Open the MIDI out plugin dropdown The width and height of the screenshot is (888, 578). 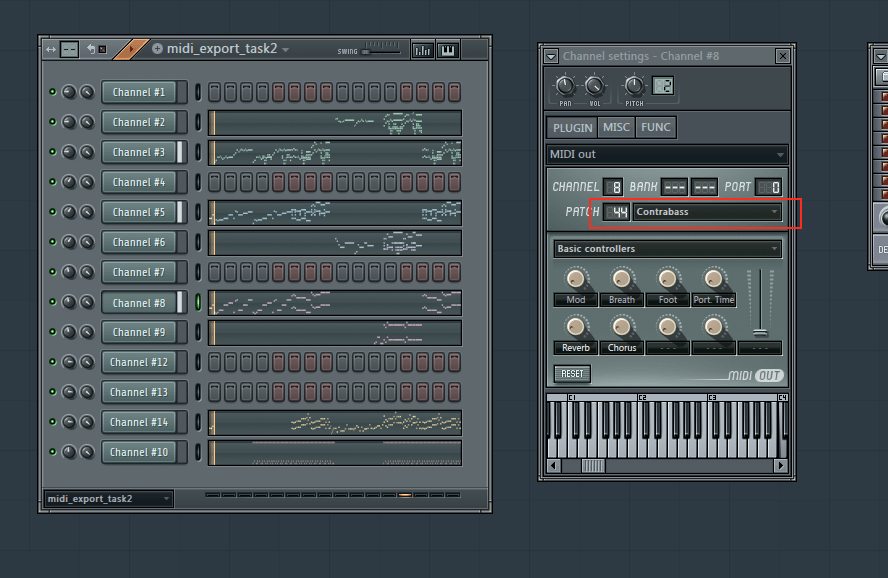pyautogui.click(x=667, y=155)
